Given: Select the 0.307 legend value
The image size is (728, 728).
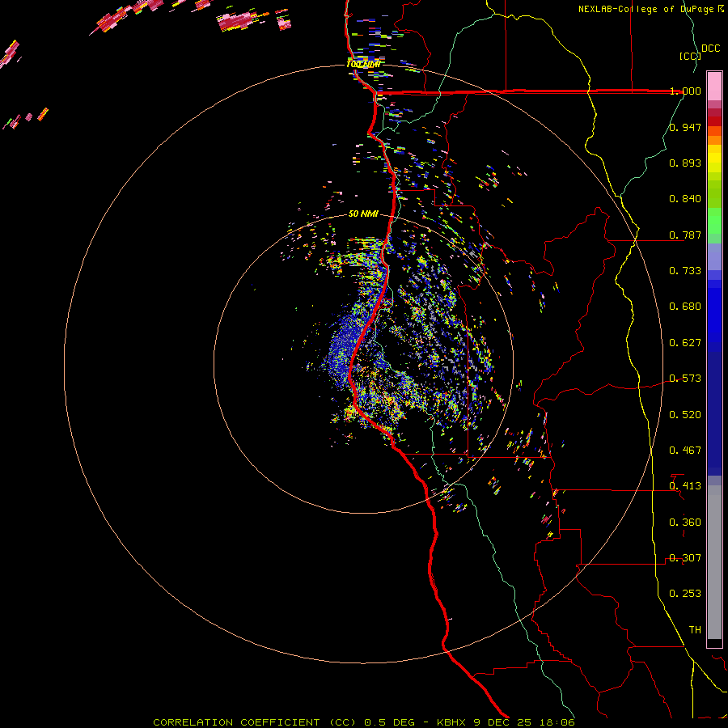Looking at the screenshot, I should (685, 557).
